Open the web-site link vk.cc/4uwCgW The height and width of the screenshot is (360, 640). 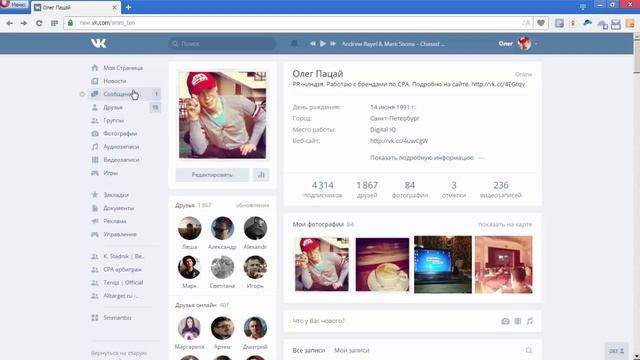coord(399,141)
